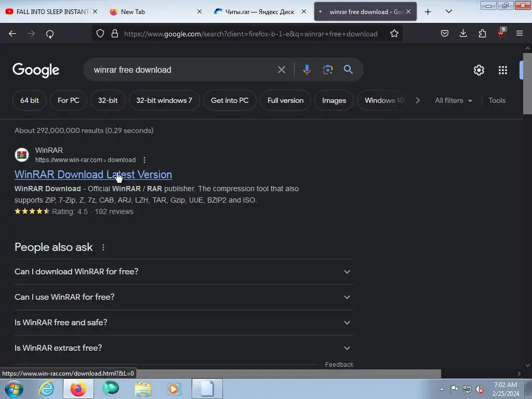Viewport: 532px width, 399px height.
Task: Click the vertical page scrollbar thumb
Action: click(527, 84)
